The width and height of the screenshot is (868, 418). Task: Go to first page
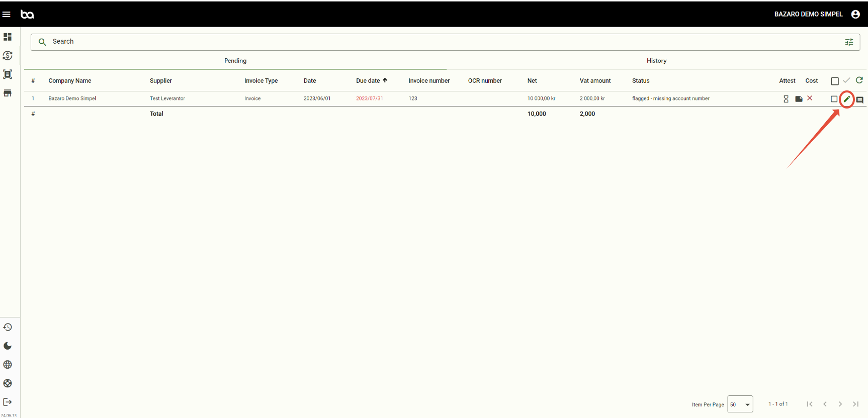coord(810,404)
